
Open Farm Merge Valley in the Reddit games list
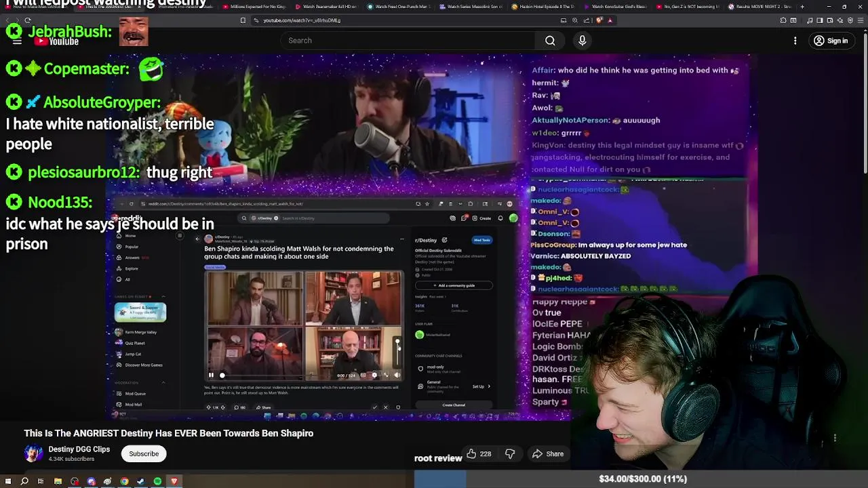click(x=135, y=332)
